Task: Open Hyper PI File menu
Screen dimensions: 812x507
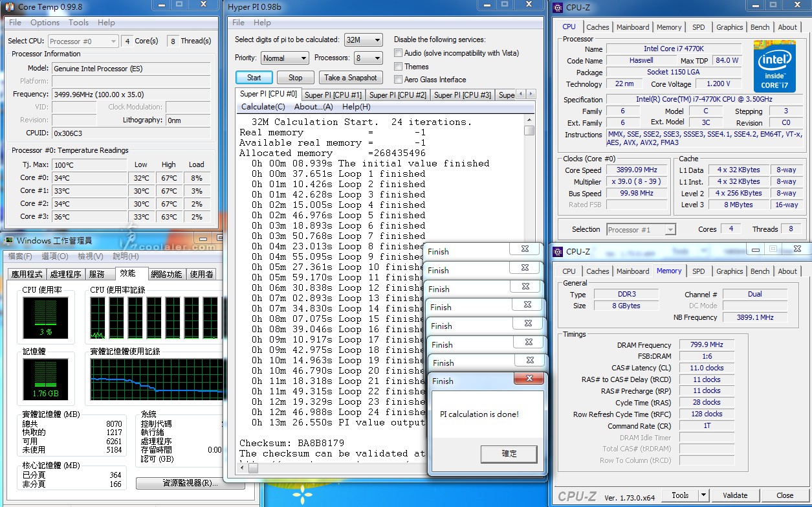Action: tap(239, 22)
